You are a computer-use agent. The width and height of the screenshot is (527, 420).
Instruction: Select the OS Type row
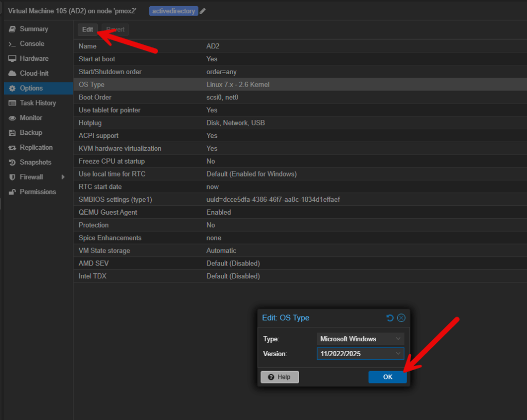(x=300, y=84)
